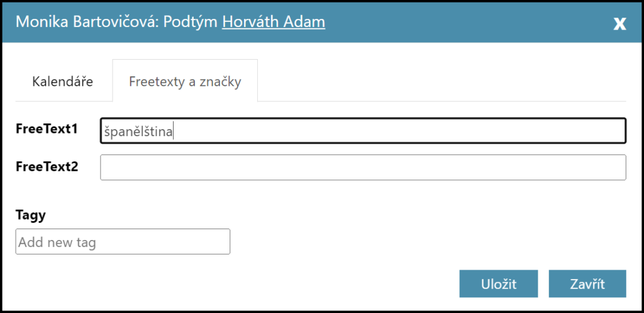Click the empty blue header bar area

pyautogui.click(x=465, y=22)
